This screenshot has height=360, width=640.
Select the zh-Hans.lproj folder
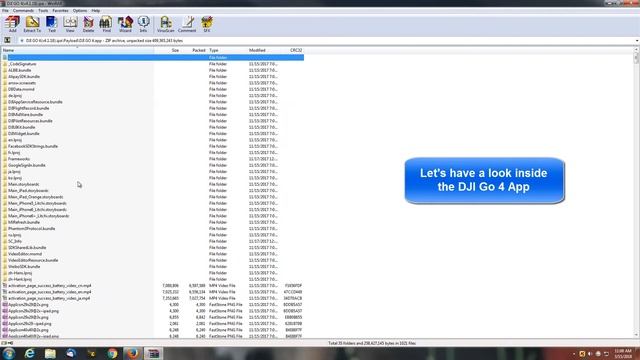[x=20, y=273]
